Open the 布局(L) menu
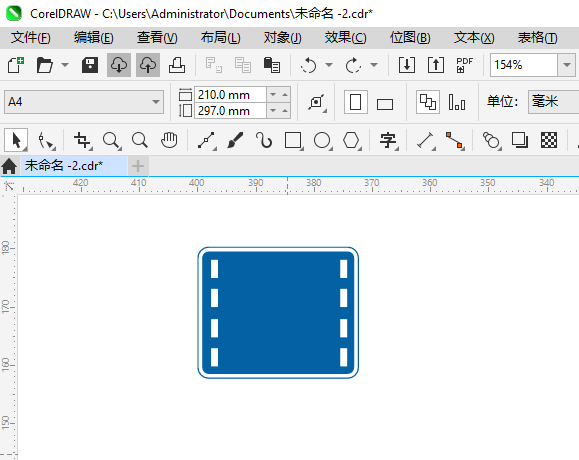579x460 pixels. point(220,38)
